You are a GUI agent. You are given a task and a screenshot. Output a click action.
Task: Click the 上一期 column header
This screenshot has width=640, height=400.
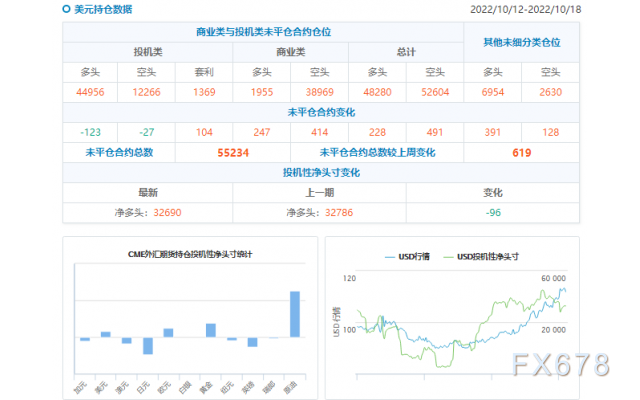(x=320, y=193)
